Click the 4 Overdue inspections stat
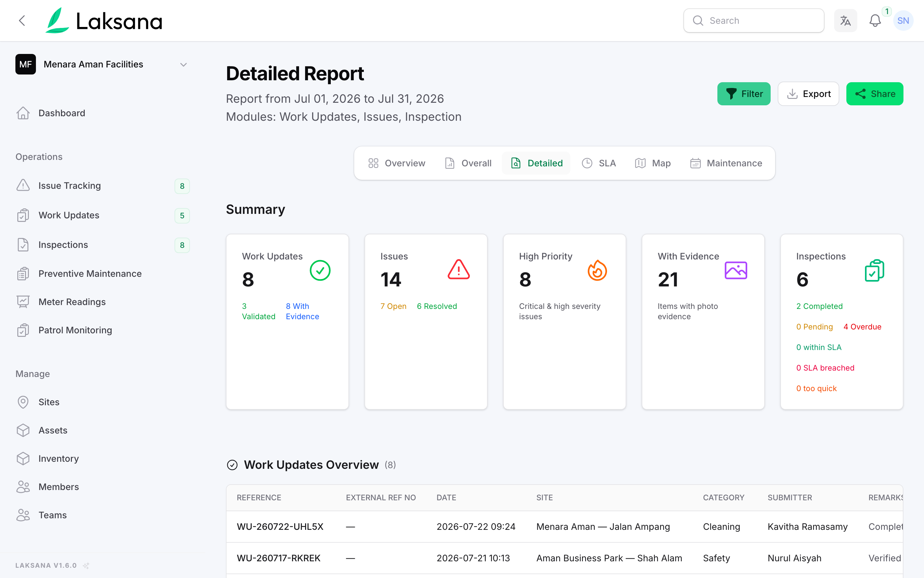924x578 pixels. (862, 327)
